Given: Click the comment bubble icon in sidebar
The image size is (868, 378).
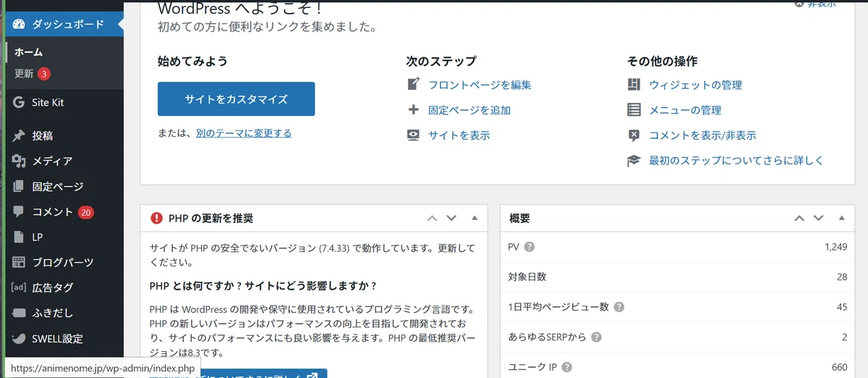Looking at the screenshot, I should (x=19, y=211).
